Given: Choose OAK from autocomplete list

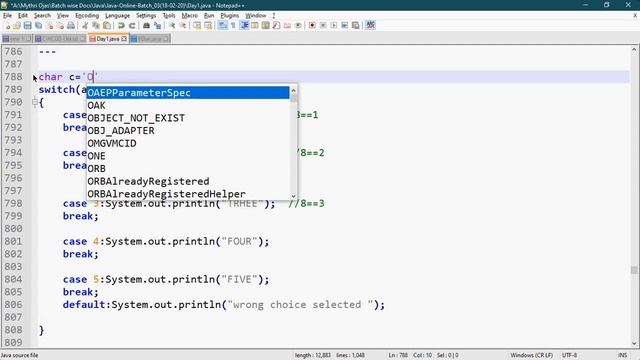Looking at the screenshot, I should pyautogui.click(x=188, y=105).
